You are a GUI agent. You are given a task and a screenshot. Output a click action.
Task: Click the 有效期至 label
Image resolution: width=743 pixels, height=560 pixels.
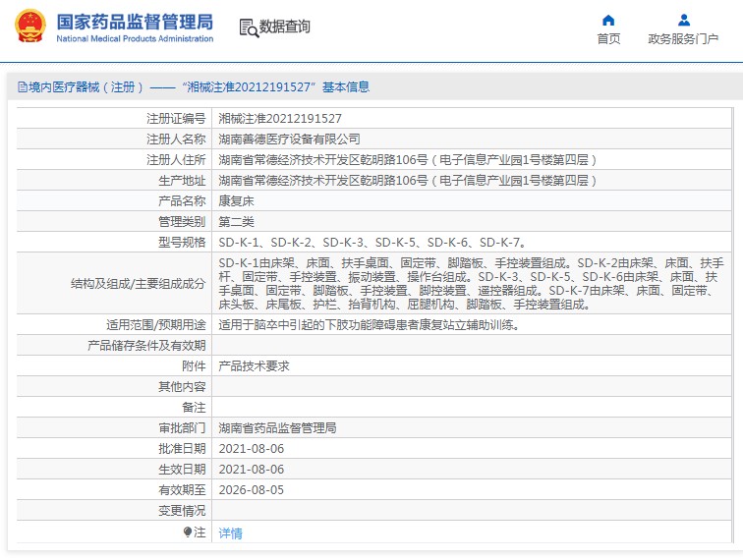(x=182, y=490)
